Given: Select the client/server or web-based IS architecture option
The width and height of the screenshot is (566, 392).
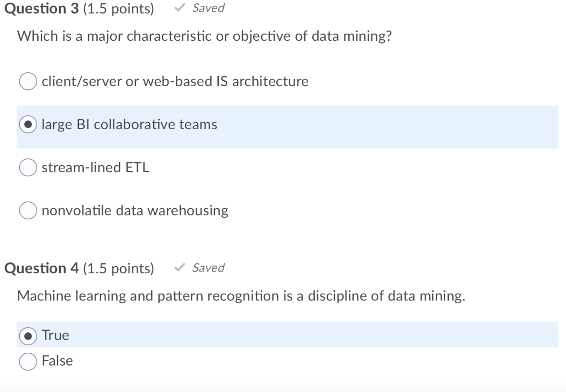Looking at the screenshot, I should click(28, 81).
